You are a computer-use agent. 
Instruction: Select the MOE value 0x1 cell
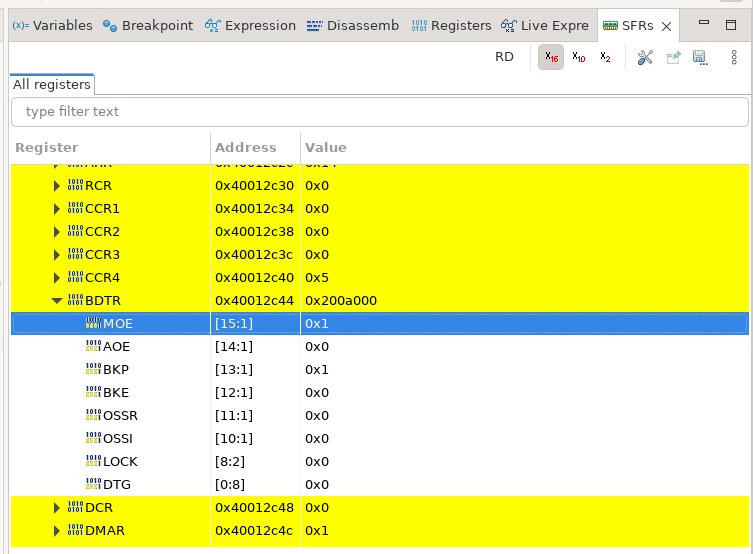coord(317,324)
